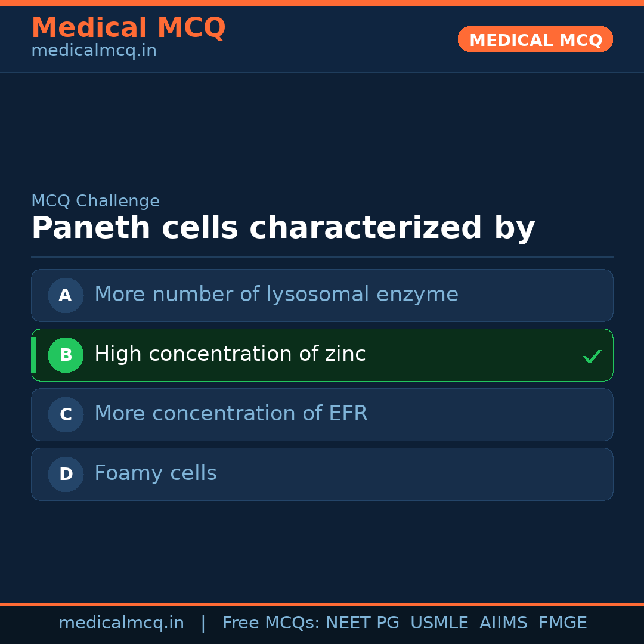This screenshot has height=644, width=644.
Task: Click the green checkmark on option B
Action: (592, 357)
